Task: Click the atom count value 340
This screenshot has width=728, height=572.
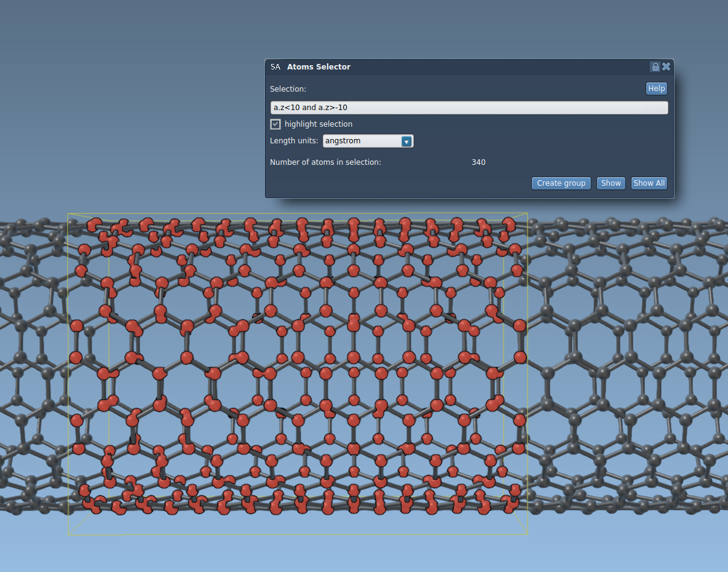Action: click(x=478, y=162)
